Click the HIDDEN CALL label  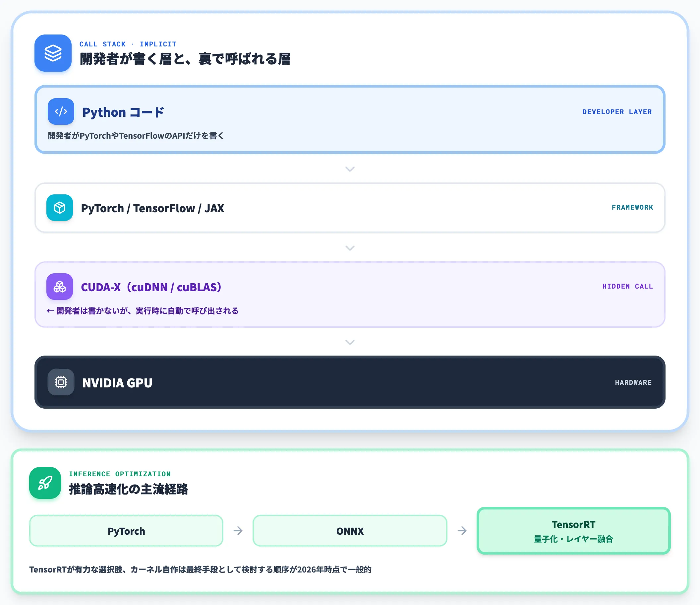[627, 287]
